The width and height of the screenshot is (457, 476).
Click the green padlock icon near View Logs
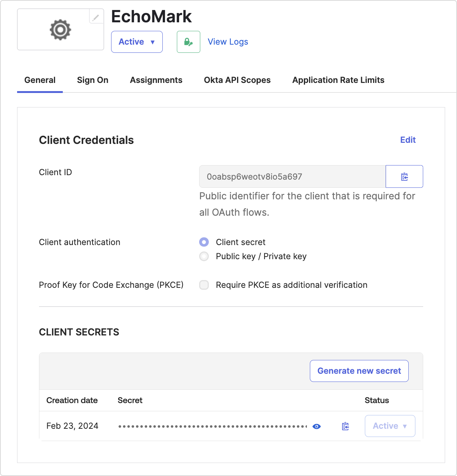click(x=188, y=42)
